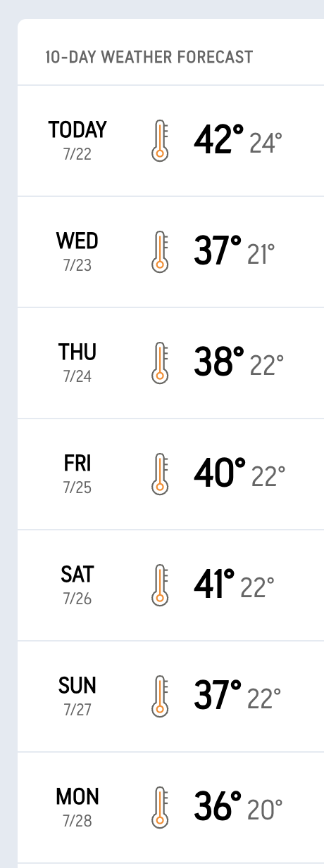Click the thermometer icon beside FRI 40°
Screen dimensions: 324x868
161,474
